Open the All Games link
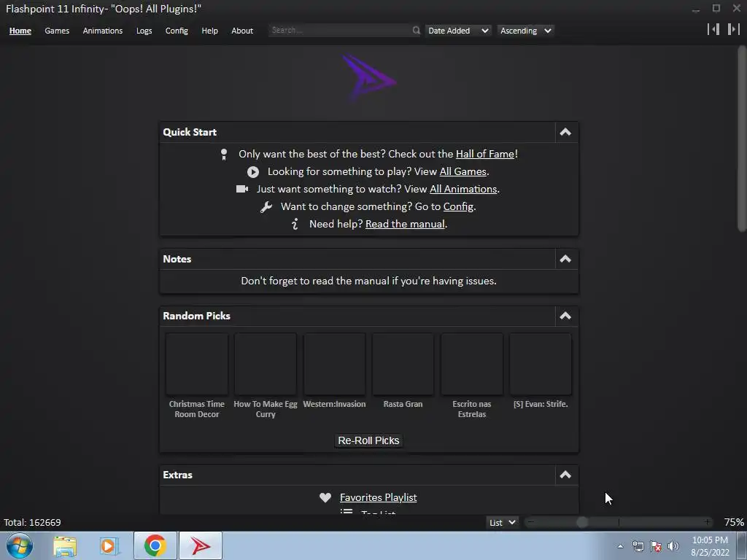 tap(462, 172)
